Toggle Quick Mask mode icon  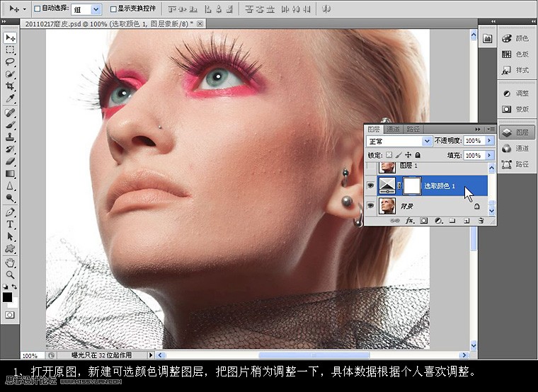[10, 315]
